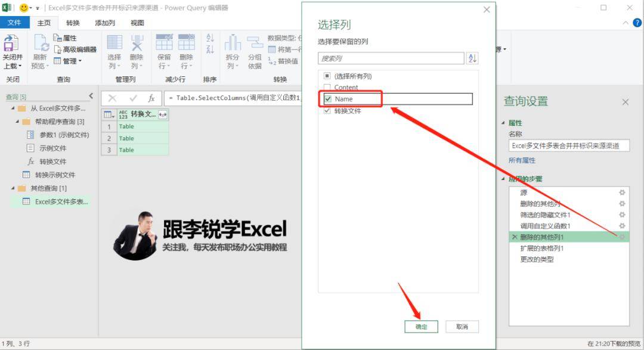The width and height of the screenshot is (644, 350).
Task: Collapse the 帮助程序查询 [3] folder
Action: 17,122
